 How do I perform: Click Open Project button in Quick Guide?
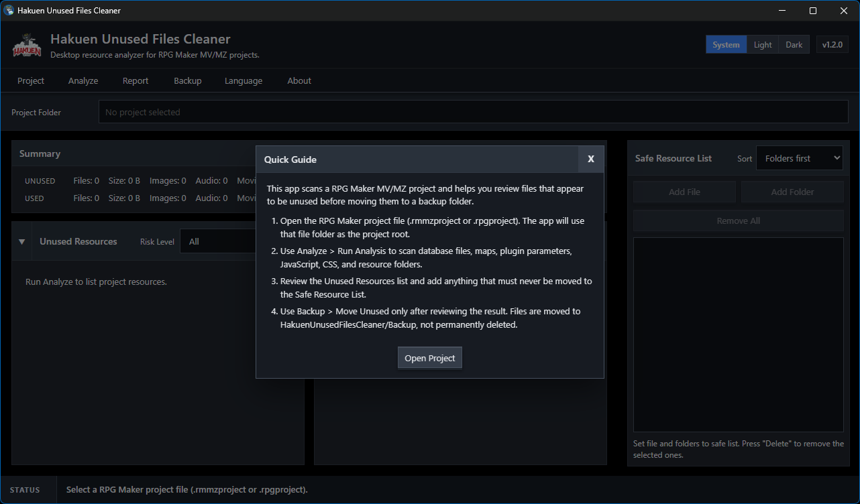(430, 358)
